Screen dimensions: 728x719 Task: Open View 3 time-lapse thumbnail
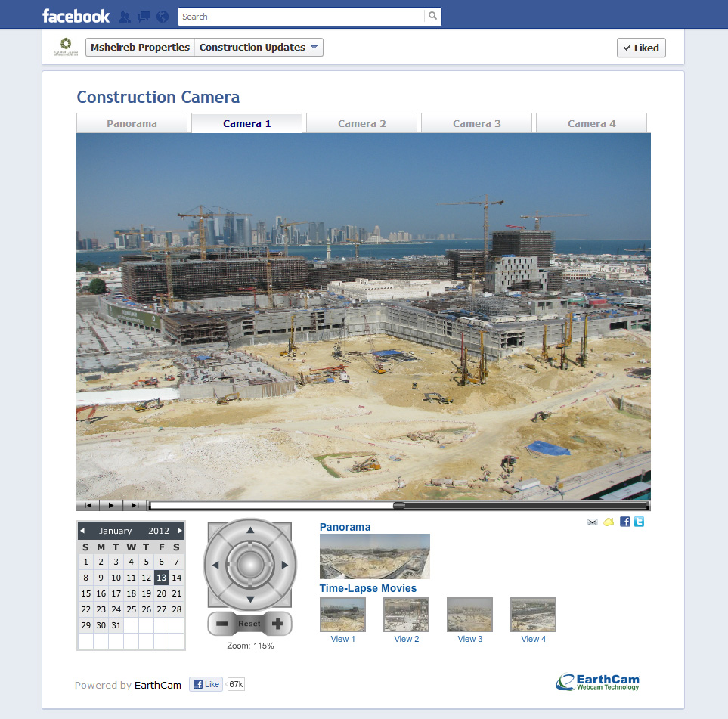pyautogui.click(x=470, y=615)
